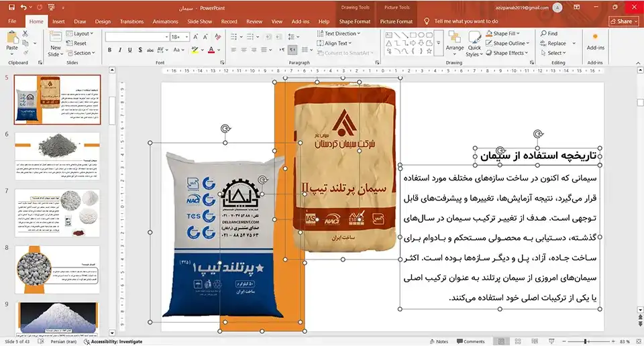Select the slide 6 thumbnail

57,156
